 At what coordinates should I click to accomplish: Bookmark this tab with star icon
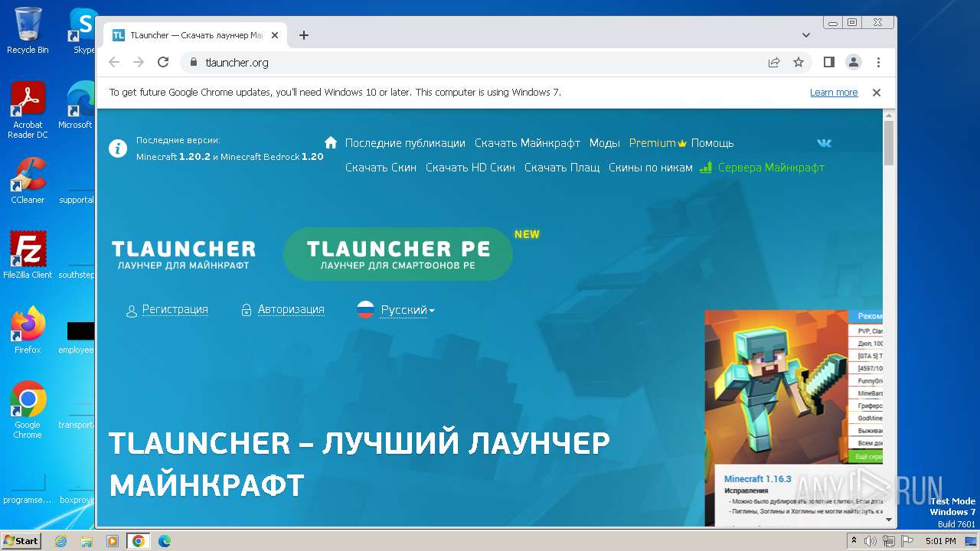pyautogui.click(x=799, y=63)
